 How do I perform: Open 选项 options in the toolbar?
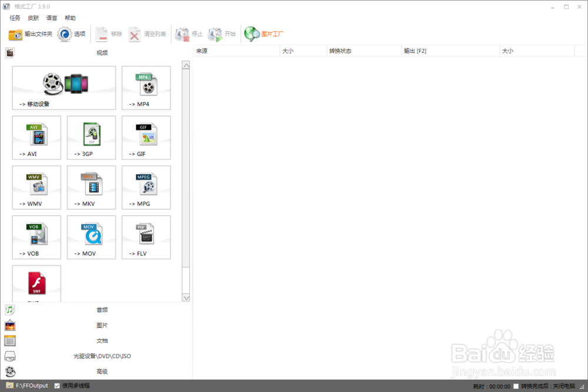coord(71,34)
